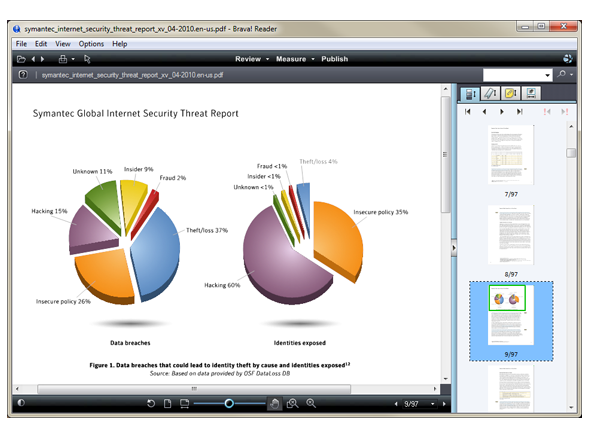Switch to the bookmarks panel tab
The height and width of the screenshot is (423, 591).
point(490,93)
